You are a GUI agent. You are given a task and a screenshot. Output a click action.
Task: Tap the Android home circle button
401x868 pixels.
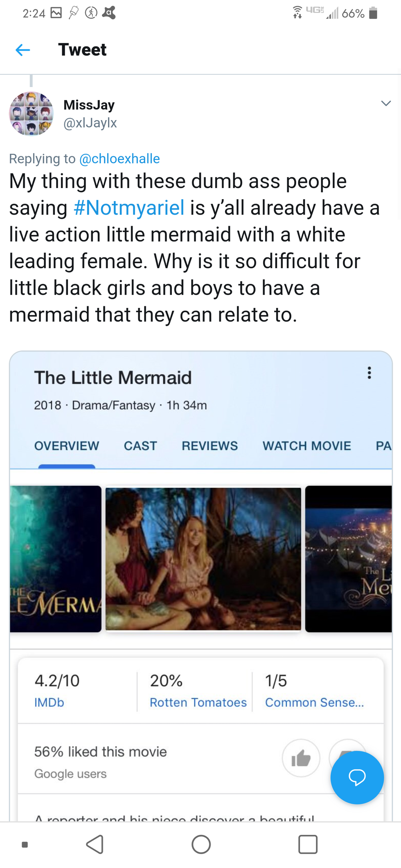tap(201, 844)
